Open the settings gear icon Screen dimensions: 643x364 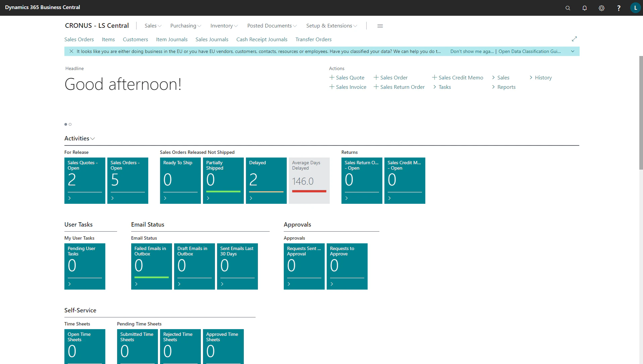click(x=601, y=8)
